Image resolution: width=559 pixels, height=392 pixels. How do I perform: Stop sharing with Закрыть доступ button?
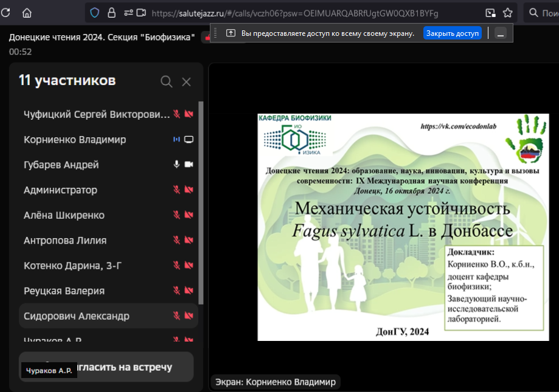pyautogui.click(x=453, y=33)
